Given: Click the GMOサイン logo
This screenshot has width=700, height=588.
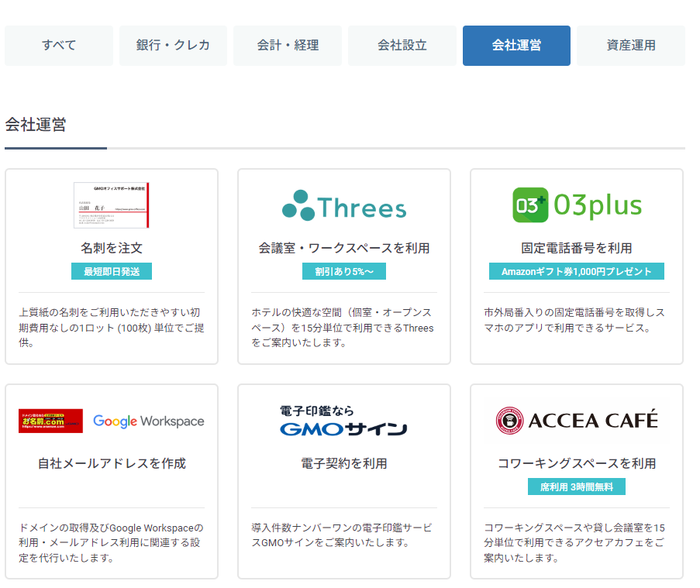Looking at the screenshot, I should (x=343, y=421).
